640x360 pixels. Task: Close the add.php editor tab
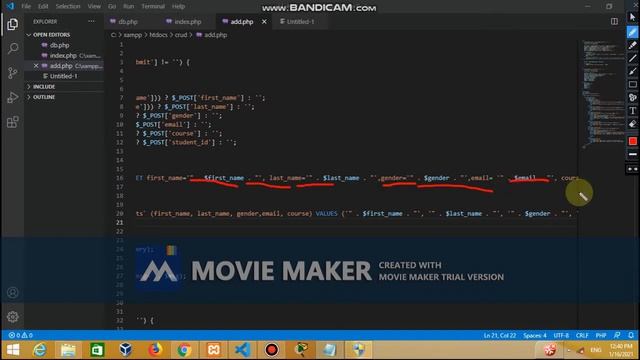[264, 22]
